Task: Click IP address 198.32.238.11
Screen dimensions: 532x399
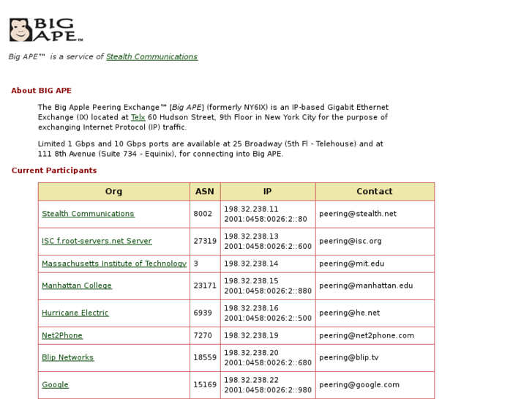Action: 251,209
